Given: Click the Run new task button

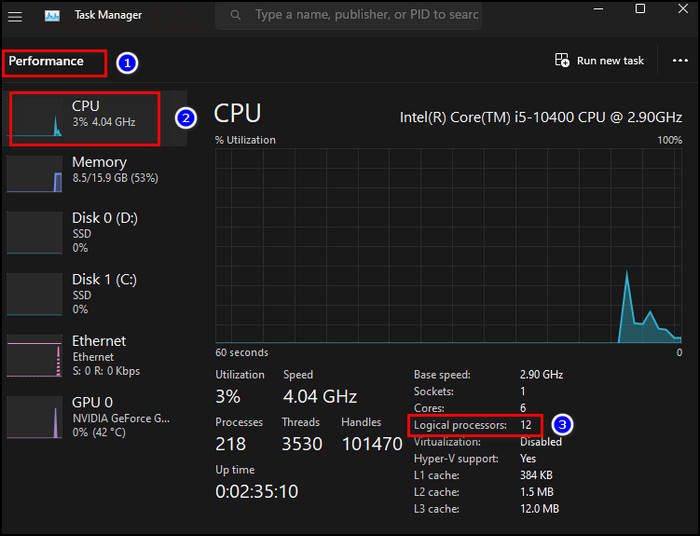Looking at the screenshot, I should (599, 60).
